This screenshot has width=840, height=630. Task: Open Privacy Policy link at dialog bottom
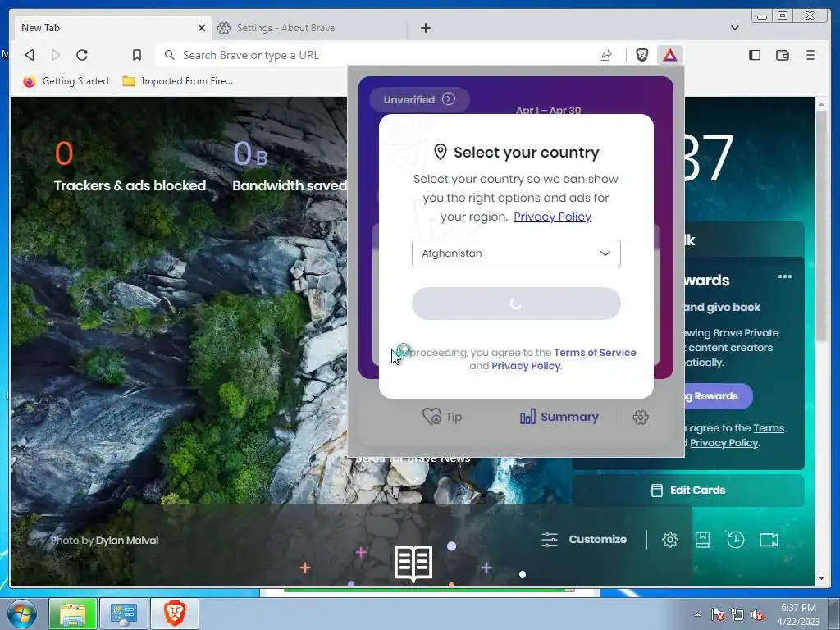526,365
